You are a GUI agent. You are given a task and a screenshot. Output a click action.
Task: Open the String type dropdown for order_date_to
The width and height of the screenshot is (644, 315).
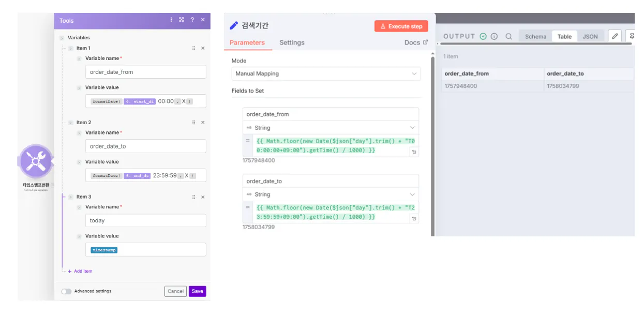(x=331, y=194)
